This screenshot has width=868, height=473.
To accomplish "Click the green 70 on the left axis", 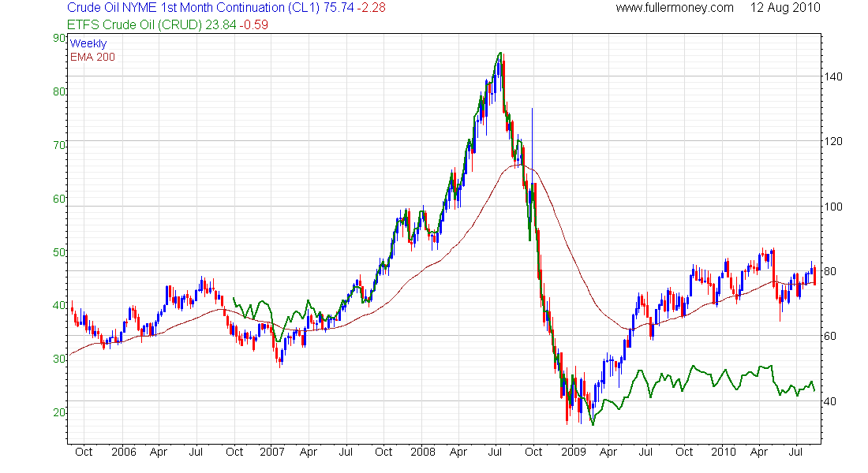I will coord(58,146).
